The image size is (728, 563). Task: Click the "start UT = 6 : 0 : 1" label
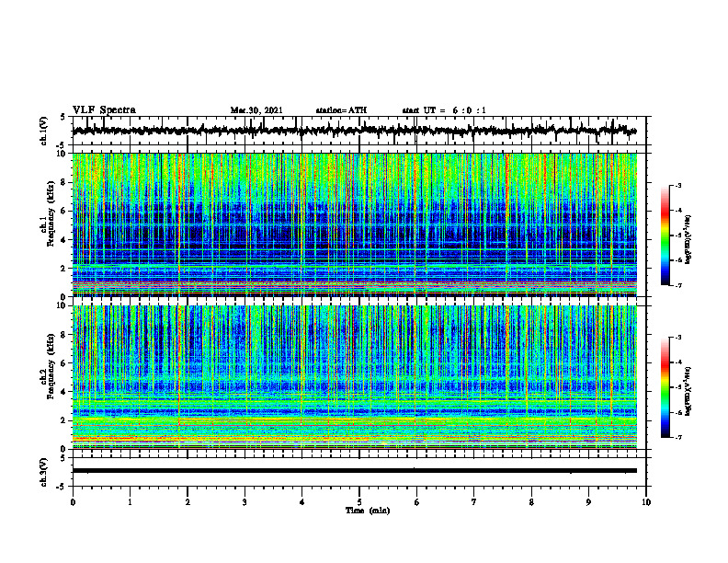pos(444,110)
